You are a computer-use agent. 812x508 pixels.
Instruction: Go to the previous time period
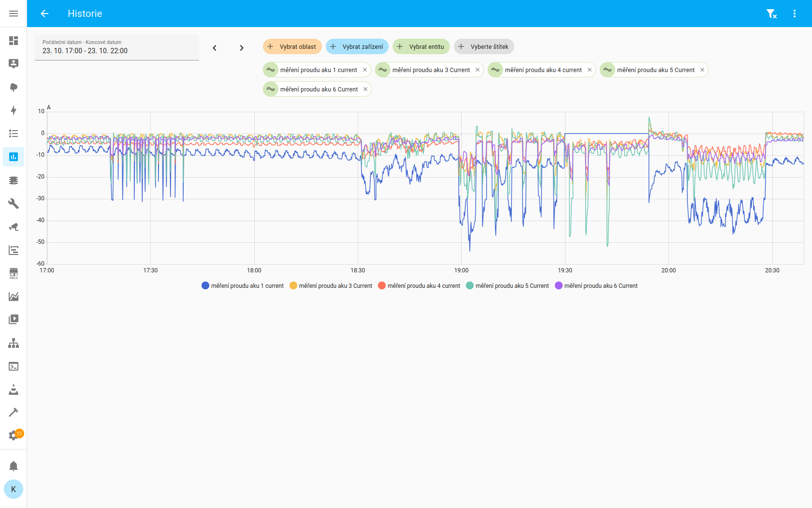(215, 47)
